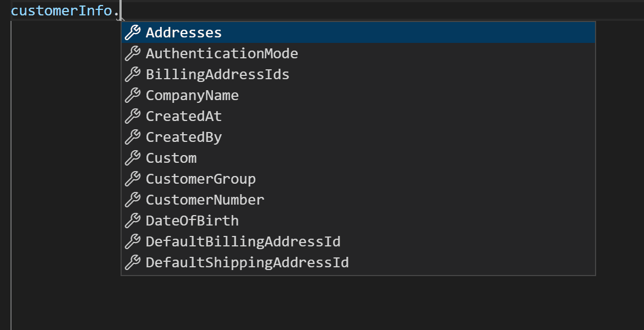The image size is (644, 330).
Task: Pick CustomerNumber from the suggestion list
Action: point(205,200)
